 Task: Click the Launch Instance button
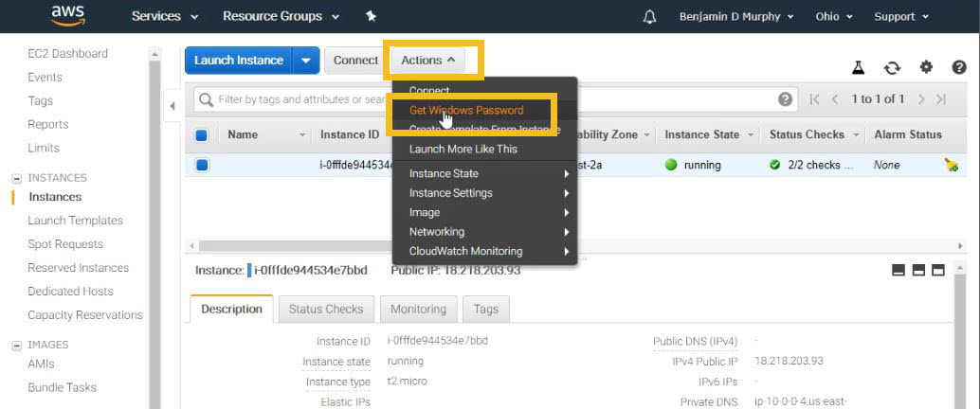tap(239, 61)
